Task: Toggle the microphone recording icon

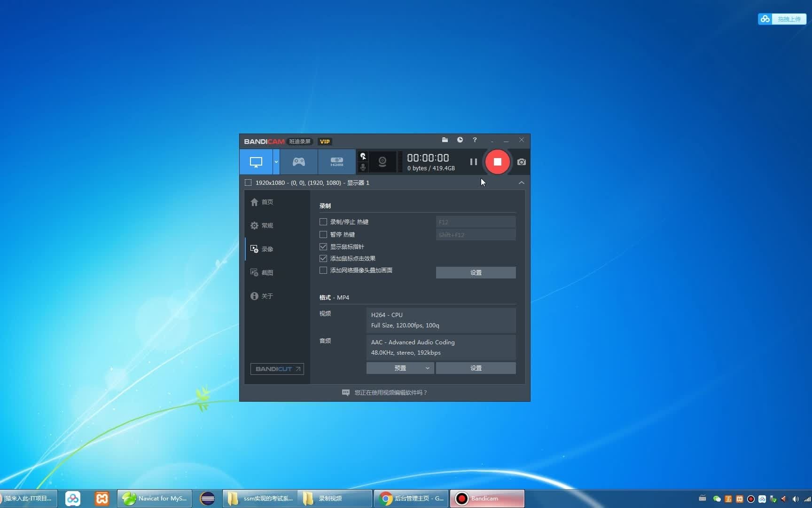Action: [x=363, y=167]
